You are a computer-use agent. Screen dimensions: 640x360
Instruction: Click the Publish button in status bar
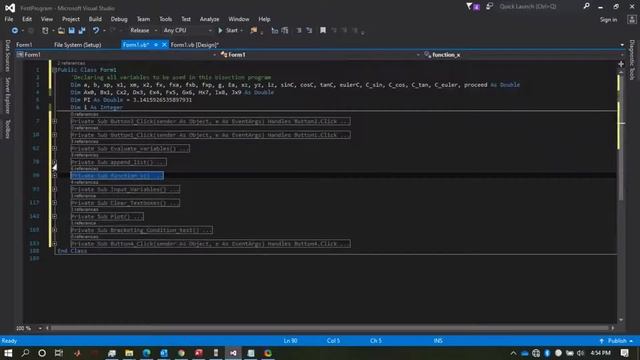click(616, 341)
